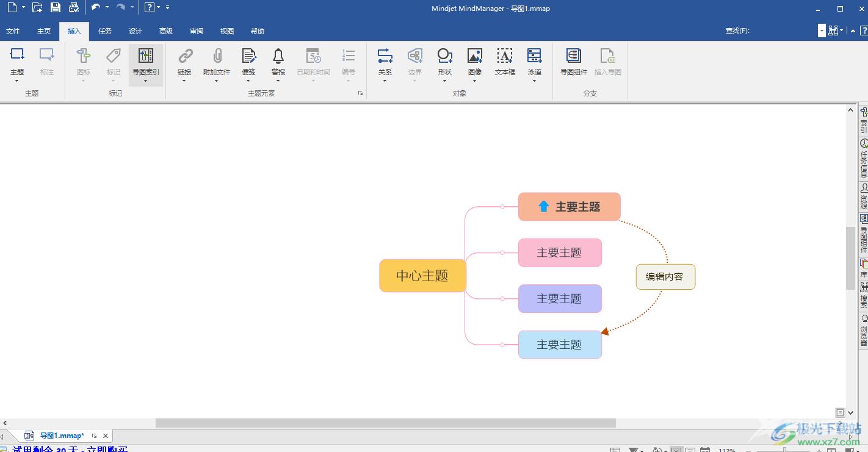Click the blue up-arrow icon on topic

point(544,206)
